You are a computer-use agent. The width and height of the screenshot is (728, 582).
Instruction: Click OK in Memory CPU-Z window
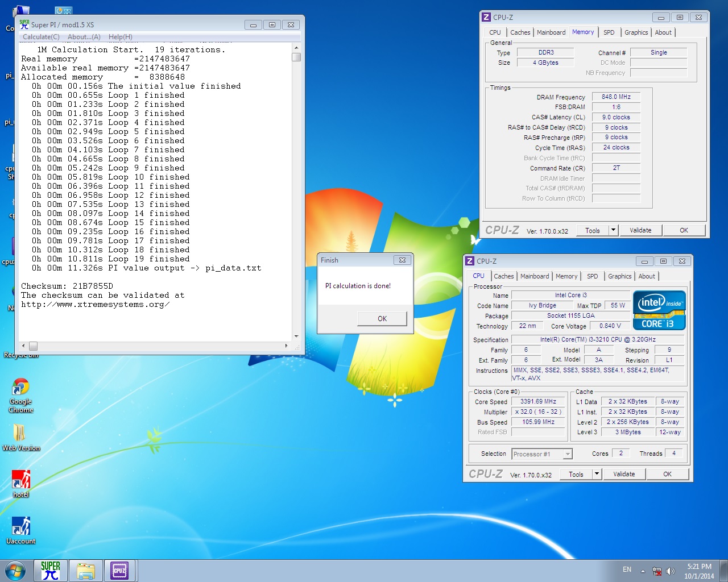coord(684,230)
